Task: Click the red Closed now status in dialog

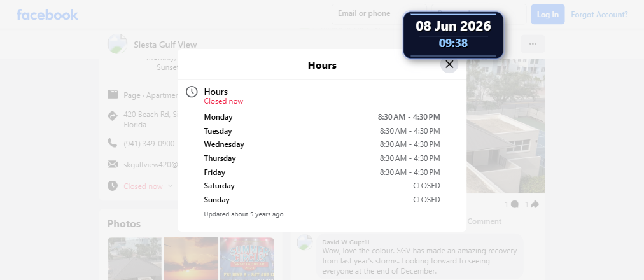Action: click(x=223, y=101)
